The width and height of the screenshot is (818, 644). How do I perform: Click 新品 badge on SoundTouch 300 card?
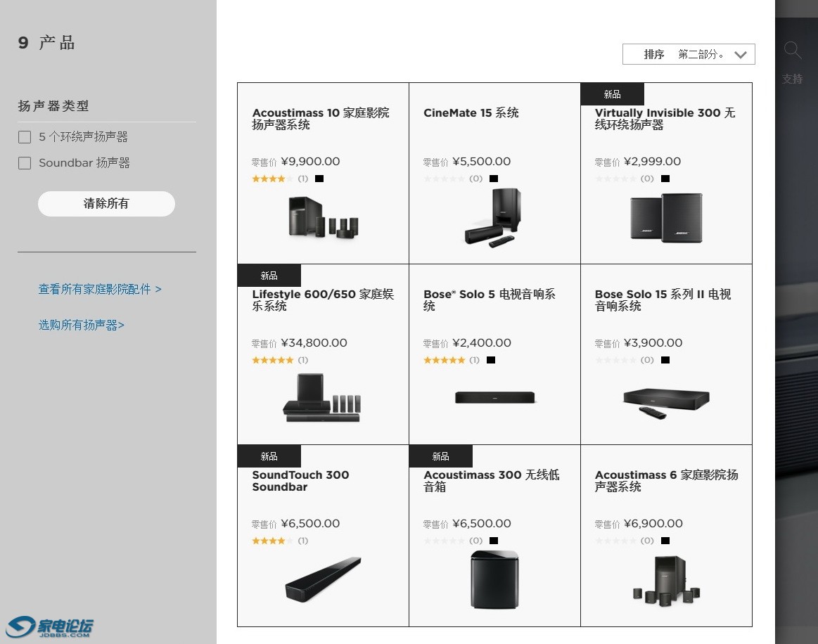(x=269, y=456)
